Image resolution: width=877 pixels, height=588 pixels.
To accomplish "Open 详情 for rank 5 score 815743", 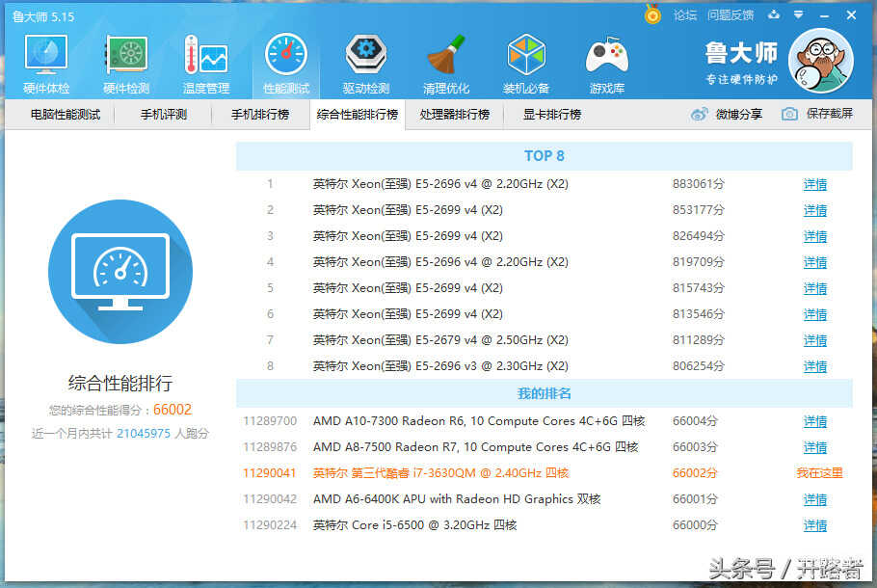I will tap(815, 288).
